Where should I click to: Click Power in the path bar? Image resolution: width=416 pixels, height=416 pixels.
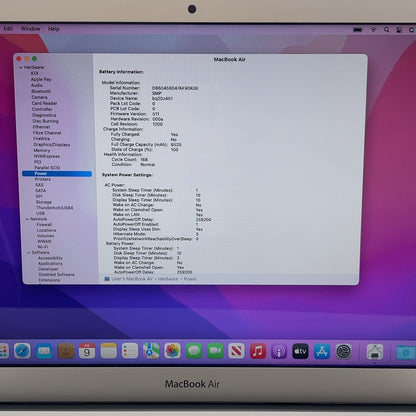[x=190, y=279]
